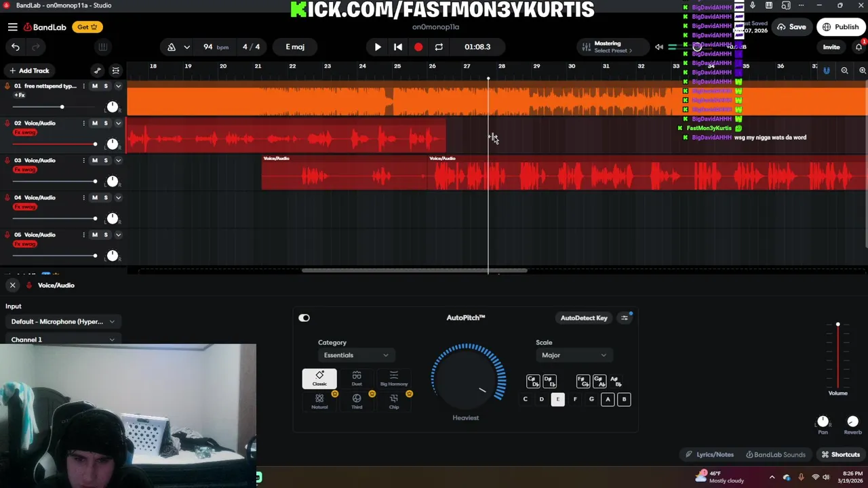Toggle the AutoPitch on/off switch

coord(304,318)
